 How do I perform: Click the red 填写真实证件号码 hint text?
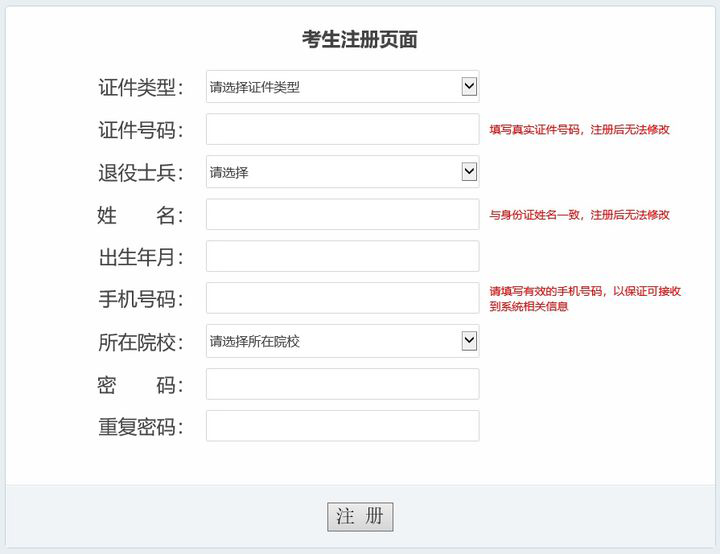click(579, 130)
